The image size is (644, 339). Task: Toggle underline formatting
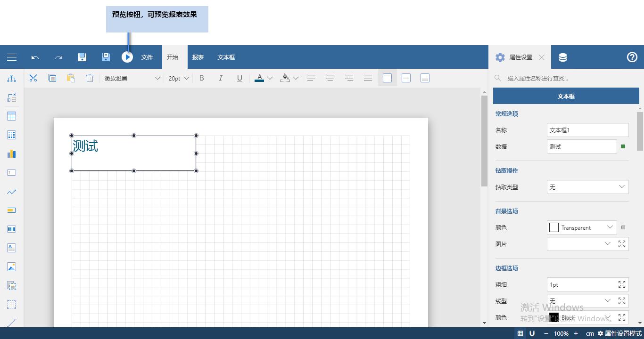click(239, 78)
